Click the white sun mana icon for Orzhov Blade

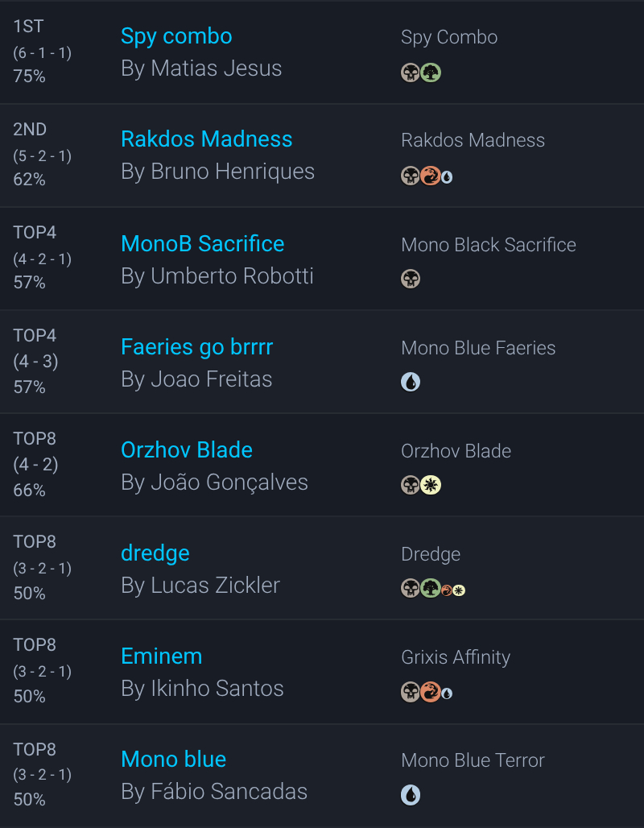(431, 486)
